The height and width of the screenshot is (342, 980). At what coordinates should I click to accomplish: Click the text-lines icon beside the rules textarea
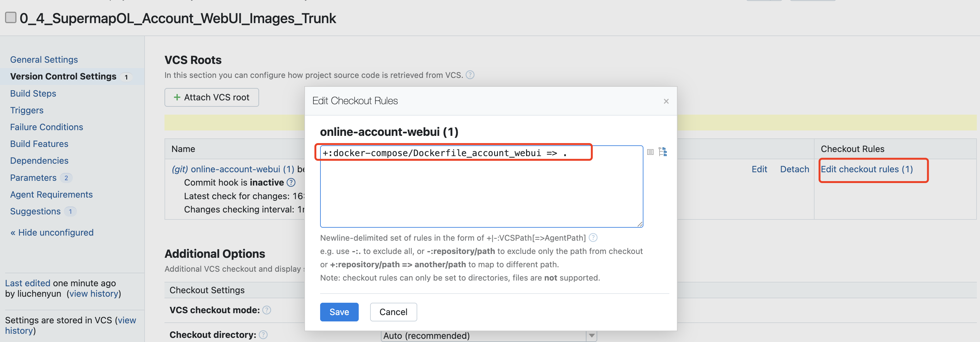coord(650,152)
